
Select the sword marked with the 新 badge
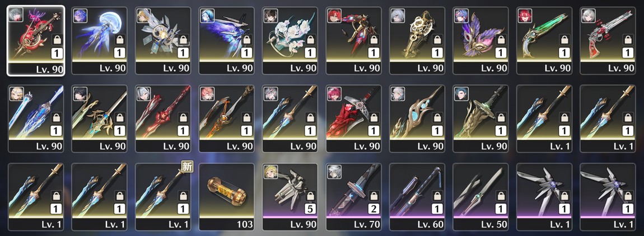(163, 197)
